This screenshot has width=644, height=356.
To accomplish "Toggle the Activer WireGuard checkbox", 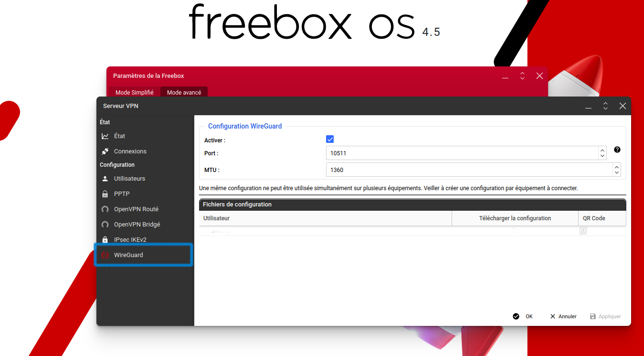I will click(x=330, y=139).
